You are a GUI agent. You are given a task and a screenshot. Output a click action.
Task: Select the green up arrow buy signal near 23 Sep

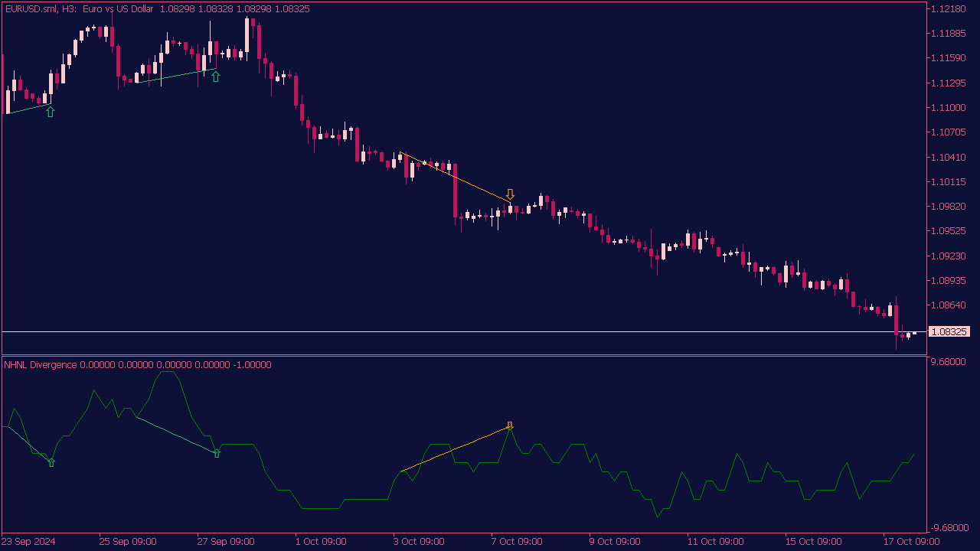[x=51, y=111]
